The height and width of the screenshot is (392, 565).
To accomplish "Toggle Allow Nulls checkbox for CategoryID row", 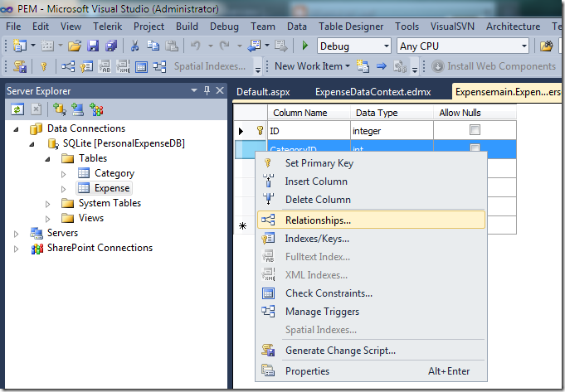I will pos(475,149).
